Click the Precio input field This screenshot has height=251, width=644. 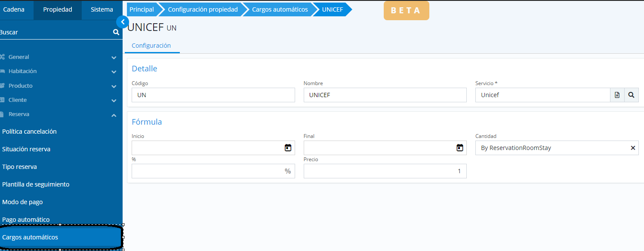tap(385, 171)
